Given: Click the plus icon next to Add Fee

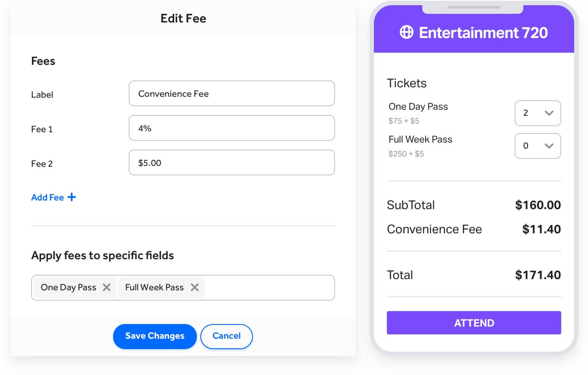Looking at the screenshot, I should pyautogui.click(x=71, y=197).
